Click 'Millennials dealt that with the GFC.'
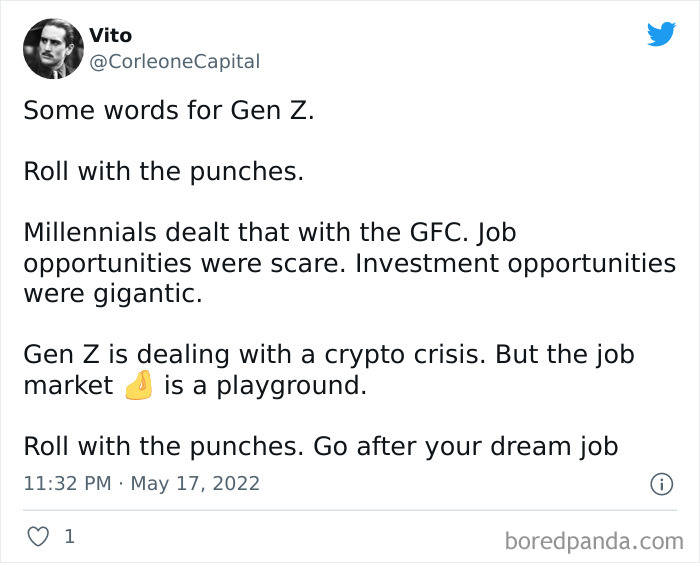Viewport: 700px width, 563px height. [246, 233]
